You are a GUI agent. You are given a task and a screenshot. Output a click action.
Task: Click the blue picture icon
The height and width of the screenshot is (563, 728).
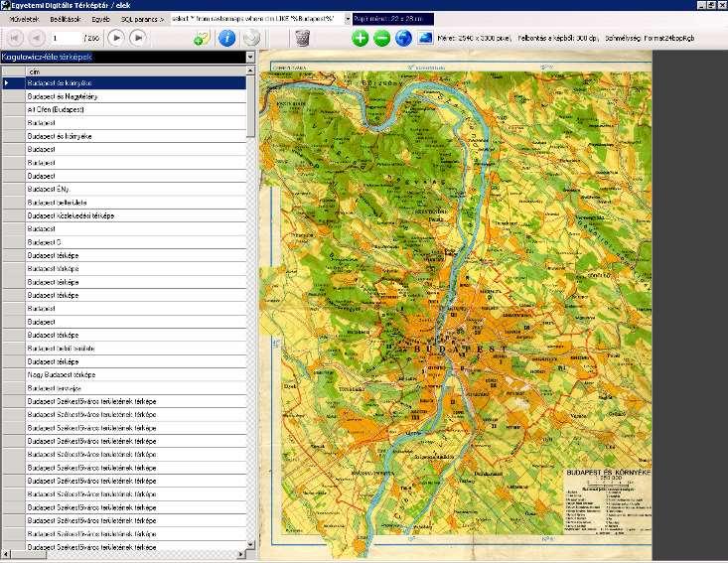coord(425,38)
